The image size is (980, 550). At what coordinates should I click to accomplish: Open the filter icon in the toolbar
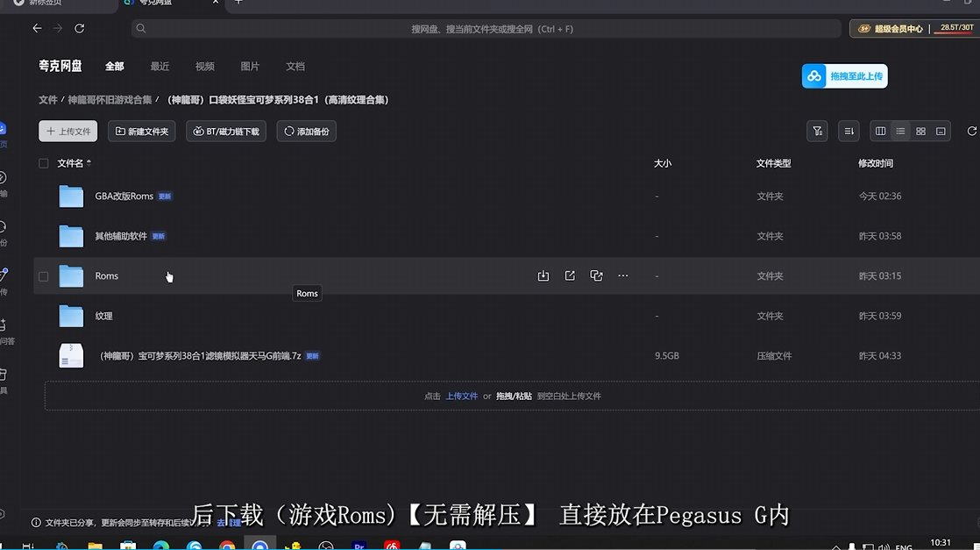pos(817,131)
